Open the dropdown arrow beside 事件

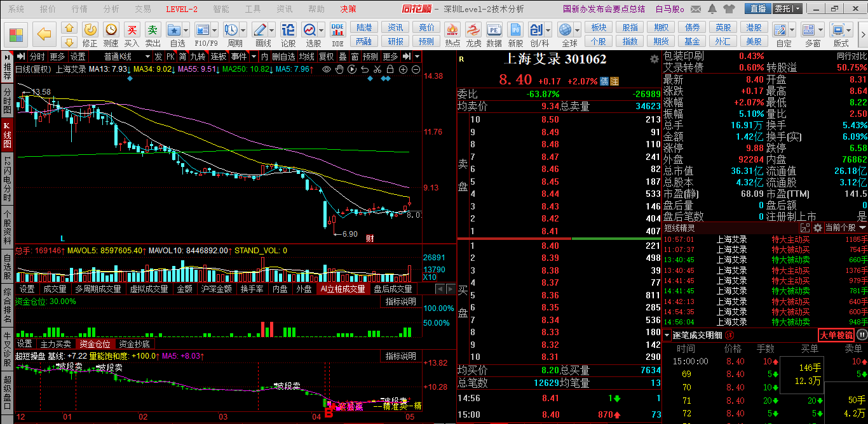click(x=253, y=56)
